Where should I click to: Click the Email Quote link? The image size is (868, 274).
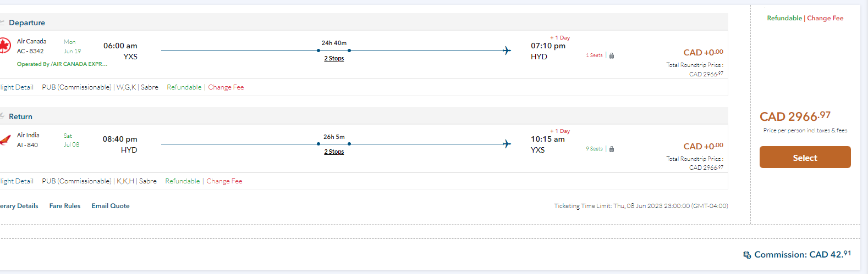tap(111, 206)
